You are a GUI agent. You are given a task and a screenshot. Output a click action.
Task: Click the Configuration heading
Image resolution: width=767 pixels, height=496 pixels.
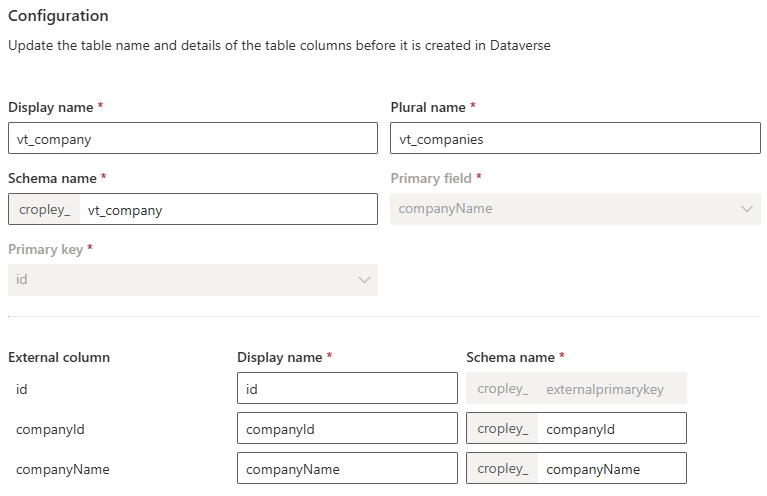pyautogui.click(x=58, y=16)
